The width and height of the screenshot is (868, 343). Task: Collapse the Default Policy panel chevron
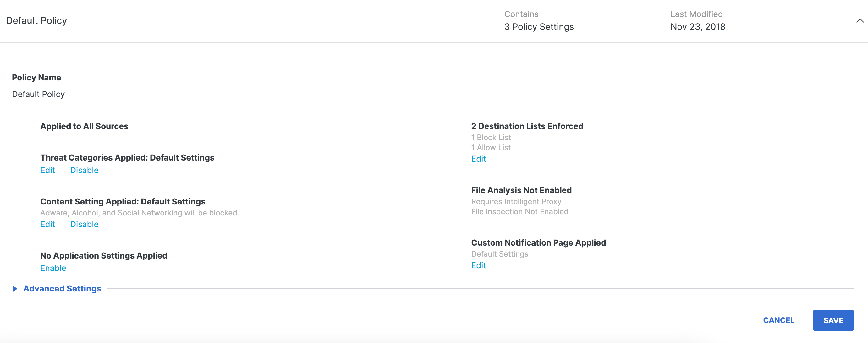(x=860, y=20)
